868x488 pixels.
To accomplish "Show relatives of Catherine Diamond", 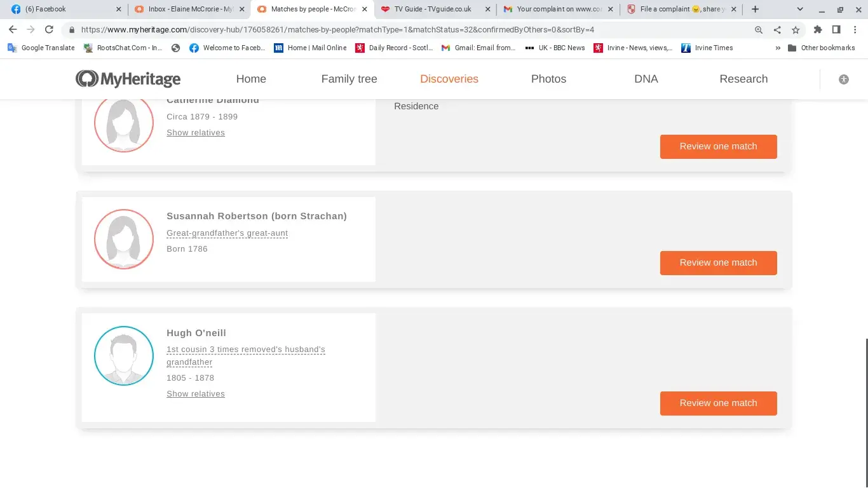I will click(x=196, y=133).
